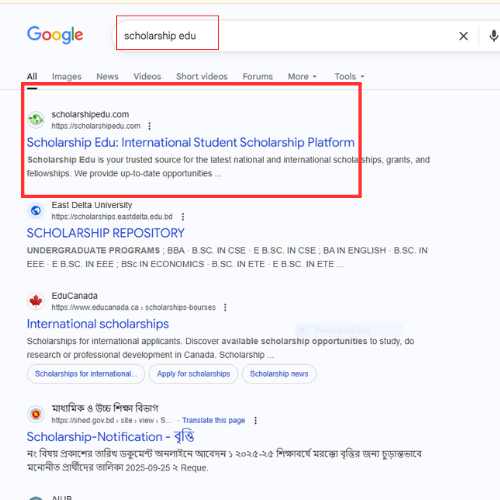Image resolution: width=500 pixels, height=500 pixels.
Task: Click Translate this page link
Action: pyautogui.click(x=214, y=420)
